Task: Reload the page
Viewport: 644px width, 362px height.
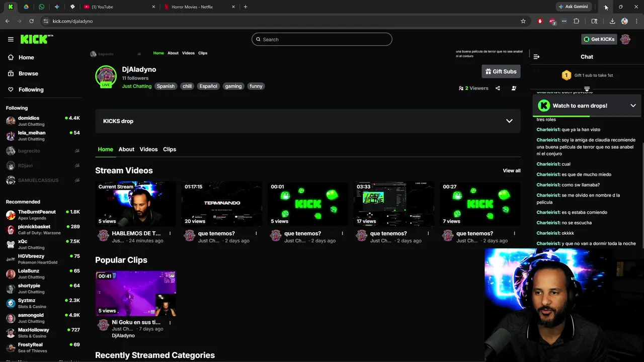Action: click(x=31, y=21)
